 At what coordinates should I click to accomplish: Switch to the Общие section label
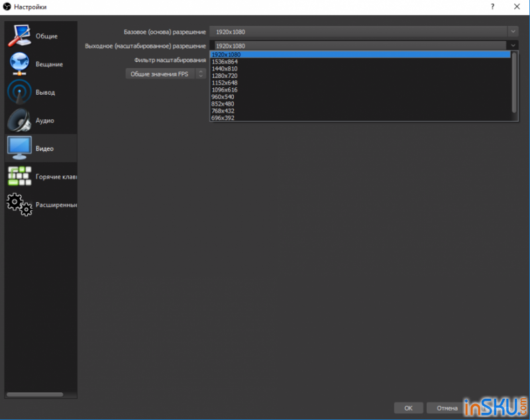pos(46,36)
